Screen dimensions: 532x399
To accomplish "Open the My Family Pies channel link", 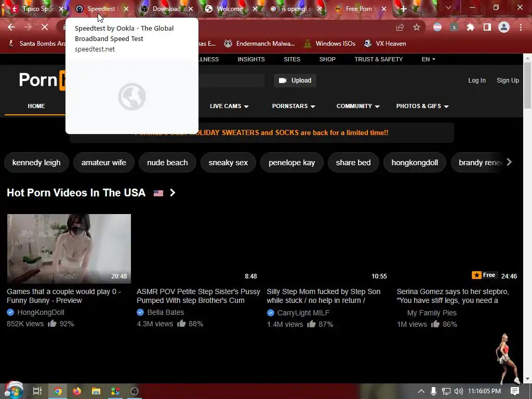I will [x=432, y=313].
